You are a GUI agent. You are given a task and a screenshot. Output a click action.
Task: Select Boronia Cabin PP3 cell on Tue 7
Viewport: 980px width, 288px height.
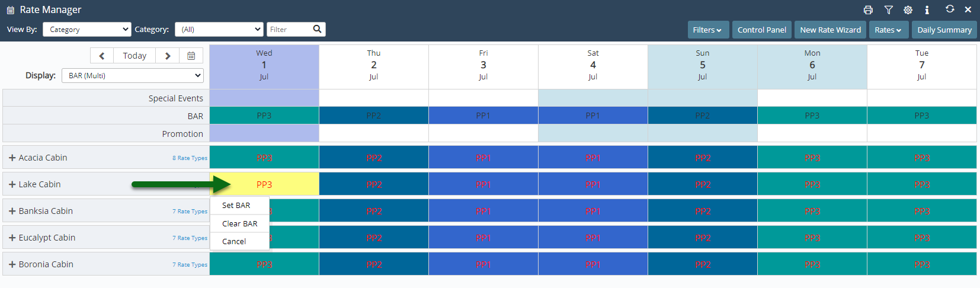(x=922, y=264)
